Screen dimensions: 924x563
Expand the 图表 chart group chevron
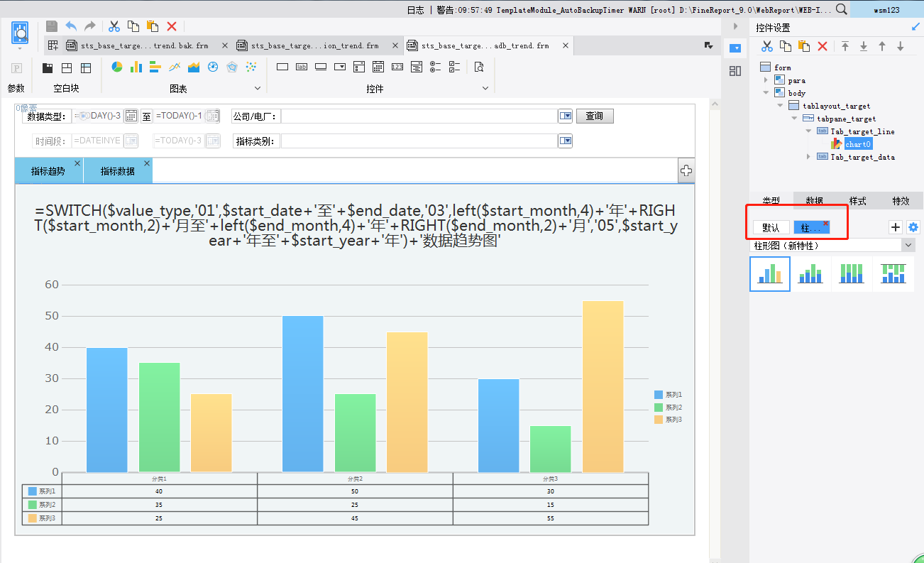click(258, 88)
